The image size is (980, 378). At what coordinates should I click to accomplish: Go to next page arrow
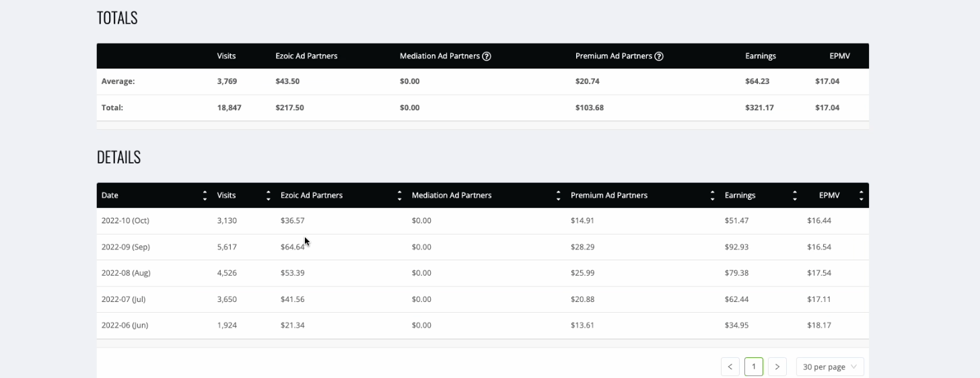pyautogui.click(x=777, y=367)
